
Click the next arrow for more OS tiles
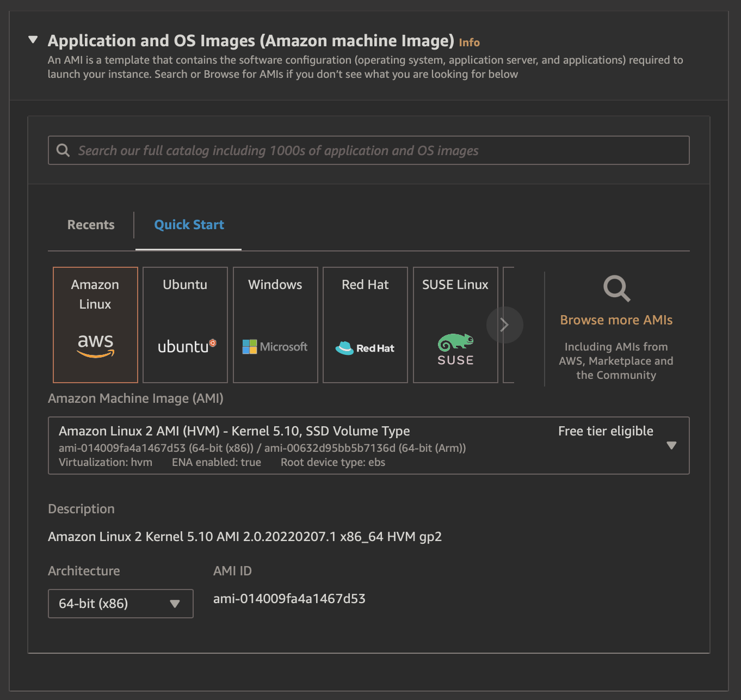pos(504,325)
